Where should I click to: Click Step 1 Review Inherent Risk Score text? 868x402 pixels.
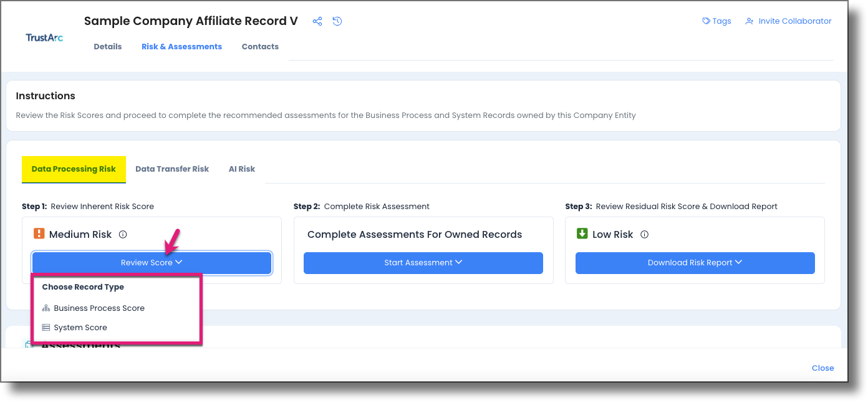coord(88,207)
